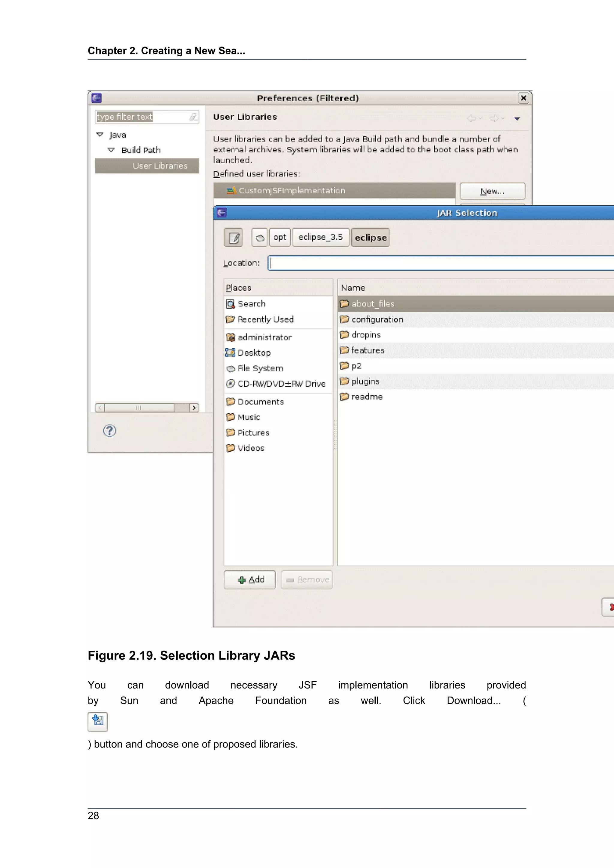The width and height of the screenshot is (614, 868).
Task: Click the root drive path button
Action: coord(260,237)
